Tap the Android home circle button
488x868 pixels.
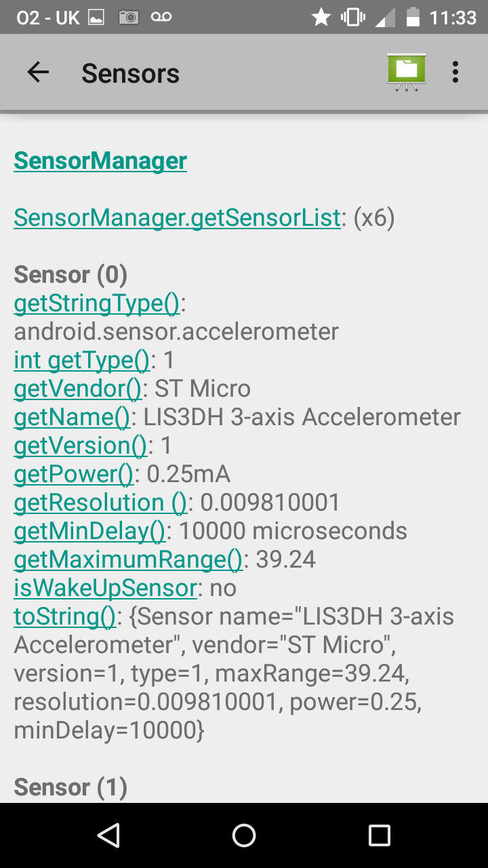pyautogui.click(x=244, y=835)
